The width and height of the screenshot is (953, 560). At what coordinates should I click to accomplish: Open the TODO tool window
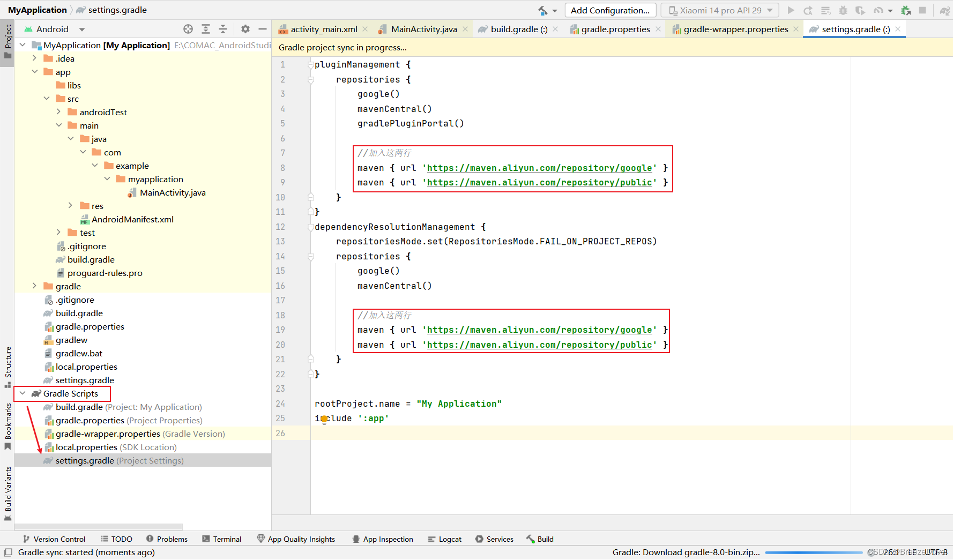click(116, 539)
